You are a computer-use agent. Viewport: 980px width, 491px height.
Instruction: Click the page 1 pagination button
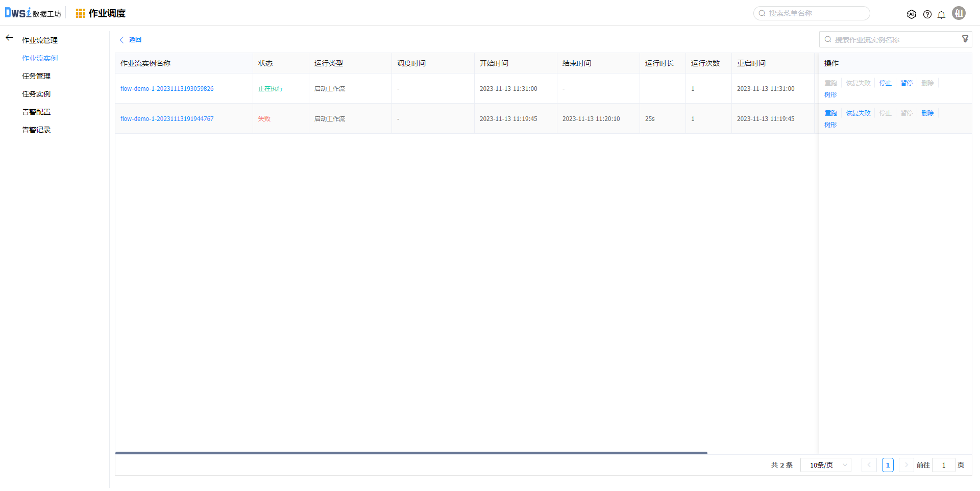pos(888,465)
